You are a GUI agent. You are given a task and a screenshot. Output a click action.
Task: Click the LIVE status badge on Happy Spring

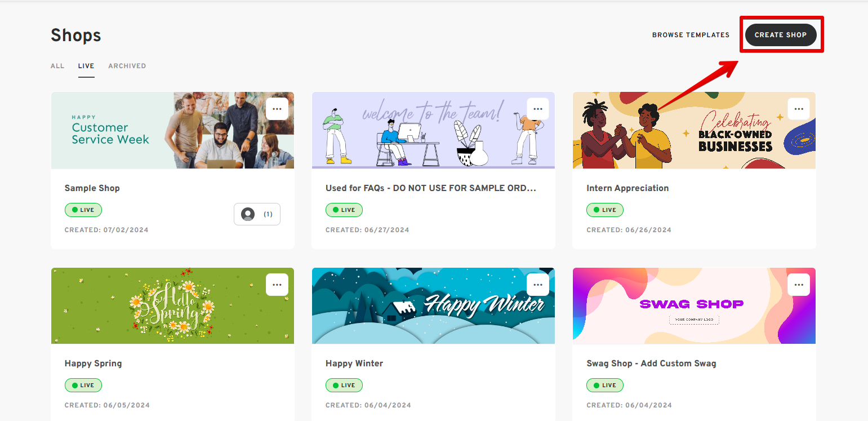coord(83,385)
